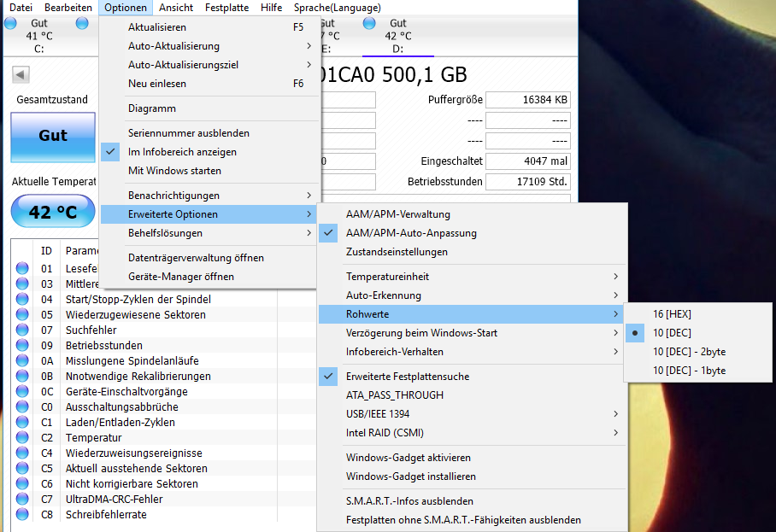Expand USB/IEEE 1394 submenu
Screen dimensions: 776x532
[x=472, y=414]
